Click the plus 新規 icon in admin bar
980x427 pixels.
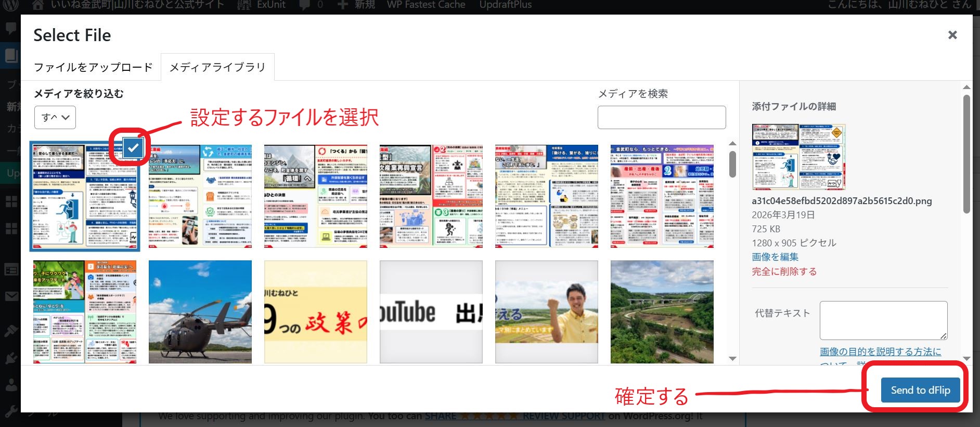(x=342, y=5)
